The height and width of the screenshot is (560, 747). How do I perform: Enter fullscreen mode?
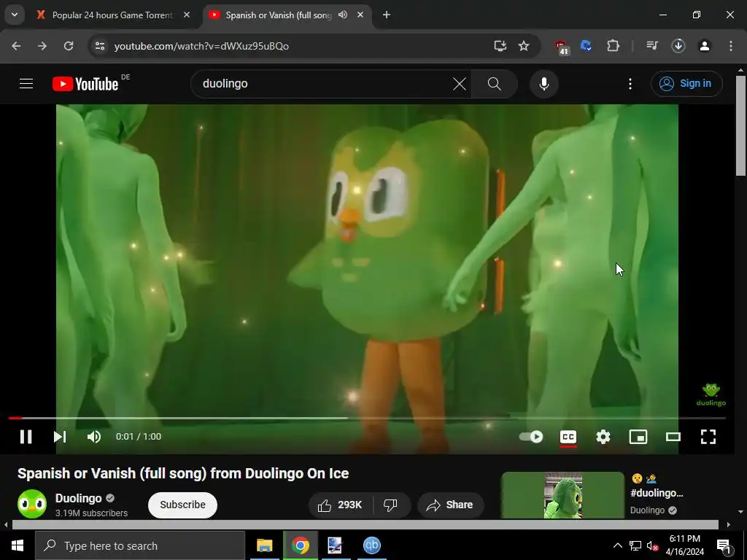(x=708, y=437)
